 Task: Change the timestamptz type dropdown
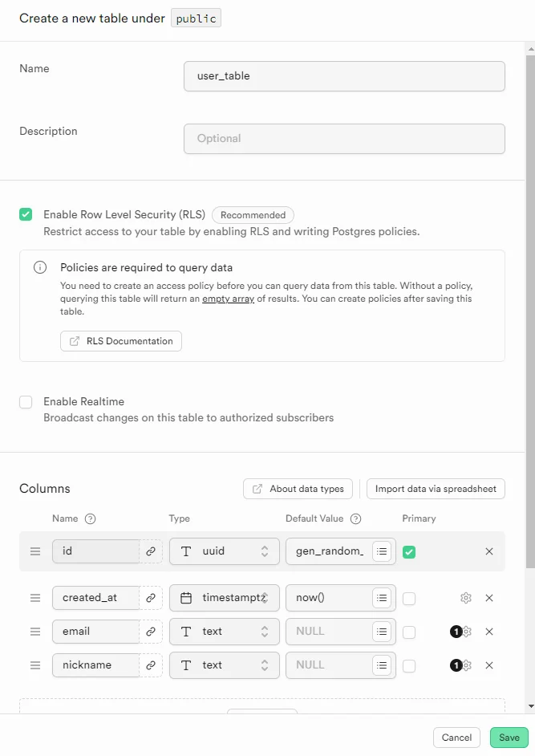(x=225, y=598)
